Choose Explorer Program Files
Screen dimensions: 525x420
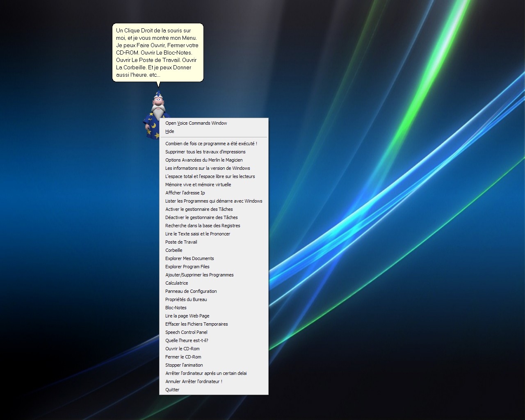[x=214, y=267]
